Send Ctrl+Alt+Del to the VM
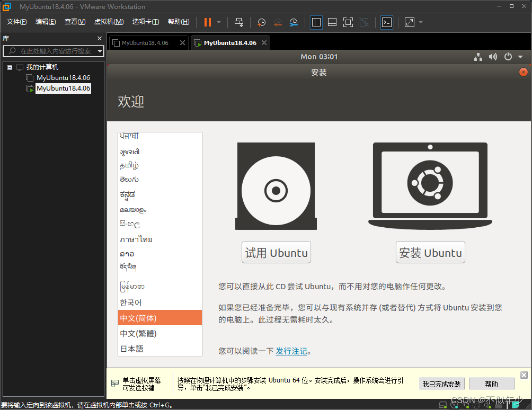The height and width of the screenshot is (410, 532). pos(239,22)
